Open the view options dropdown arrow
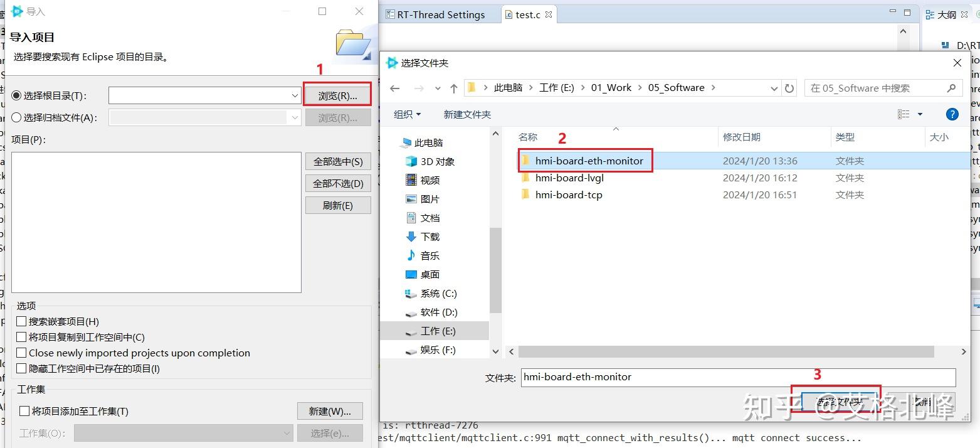 click(x=920, y=114)
